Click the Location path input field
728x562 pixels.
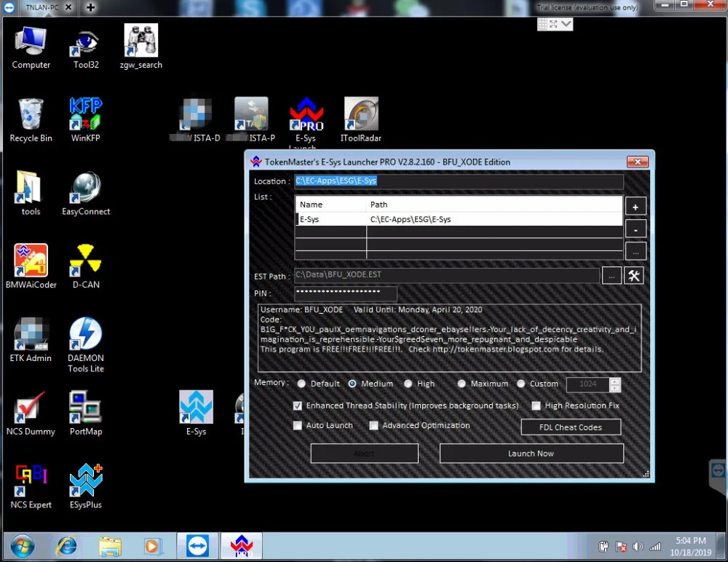click(x=459, y=181)
